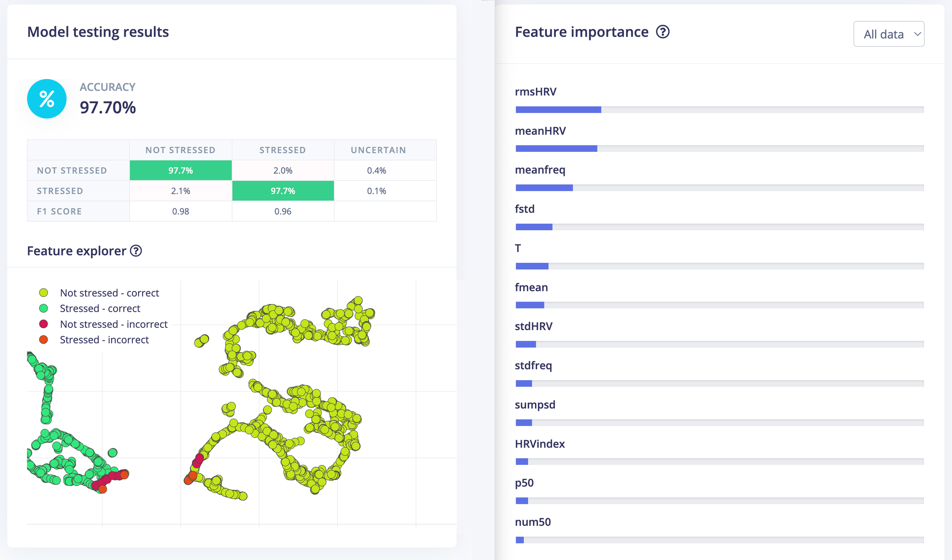Toggle Stressed - correct legend entry
Viewport: 952px width, 560px height.
coord(99,309)
